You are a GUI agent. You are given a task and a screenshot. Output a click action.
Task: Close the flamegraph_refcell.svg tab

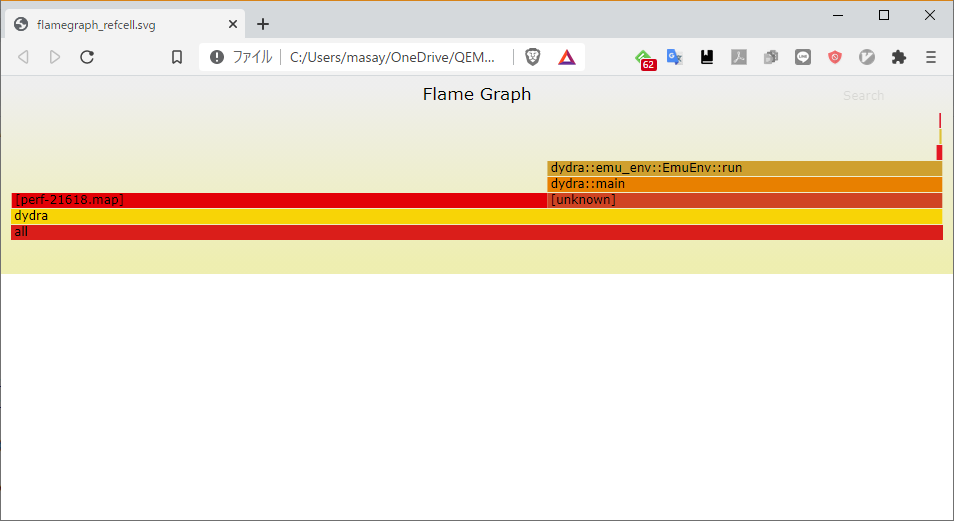(x=232, y=24)
